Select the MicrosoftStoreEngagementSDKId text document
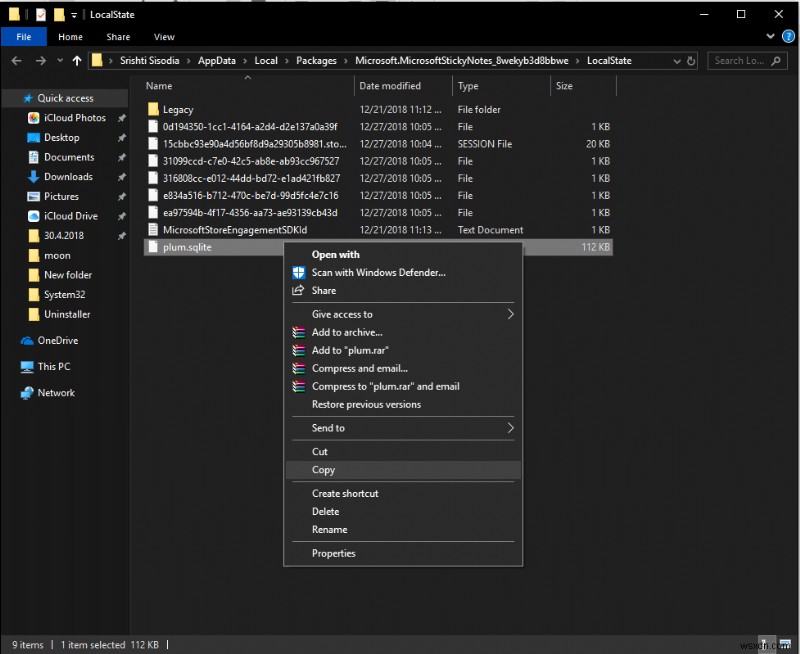Screen dimensions: 800x654 point(235,230)
